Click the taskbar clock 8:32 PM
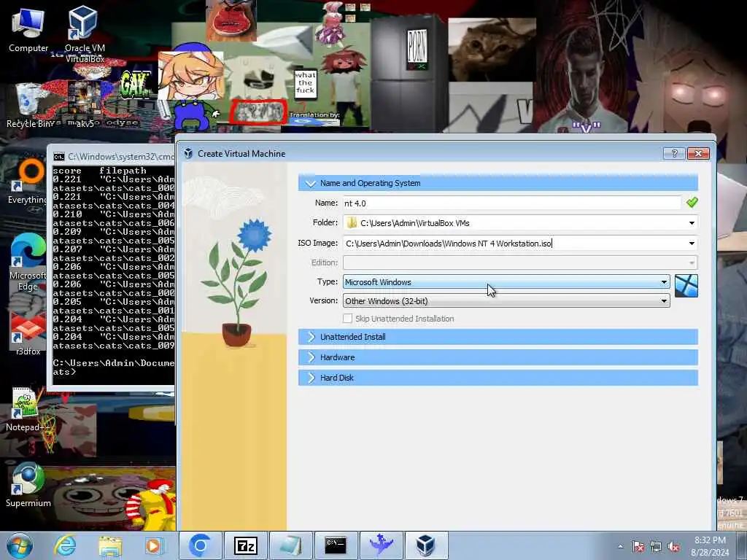The height and width of the screenshot is (560, 747). [x=711, y=546]
